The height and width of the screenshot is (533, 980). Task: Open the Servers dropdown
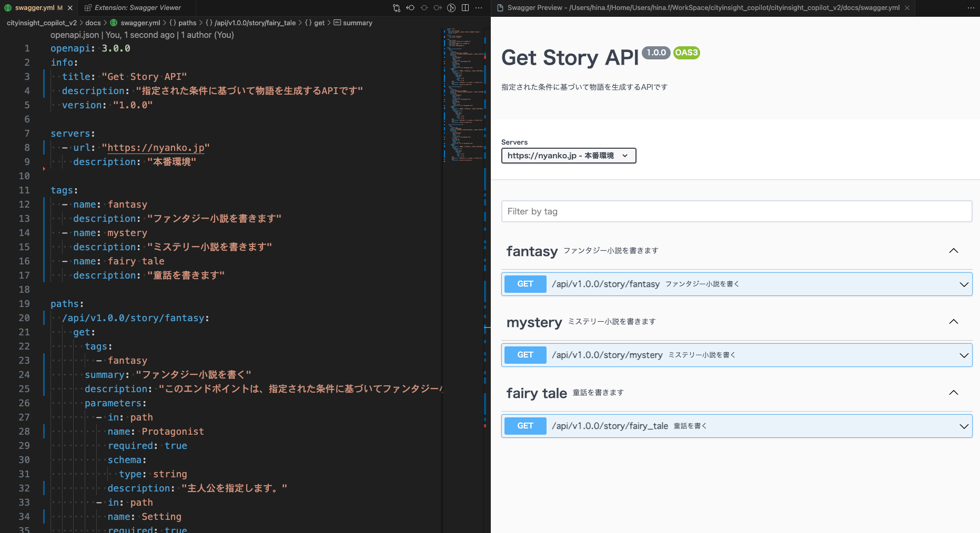568,156
